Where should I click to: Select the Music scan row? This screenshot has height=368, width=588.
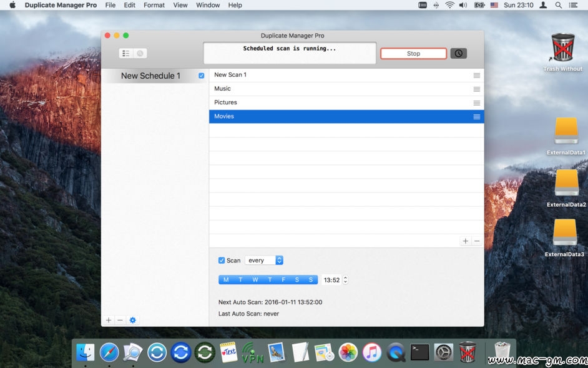coord(346,89)
